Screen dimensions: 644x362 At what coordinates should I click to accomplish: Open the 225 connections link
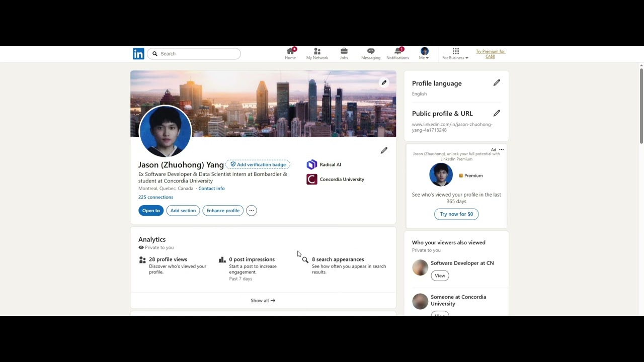click(155, 197)
